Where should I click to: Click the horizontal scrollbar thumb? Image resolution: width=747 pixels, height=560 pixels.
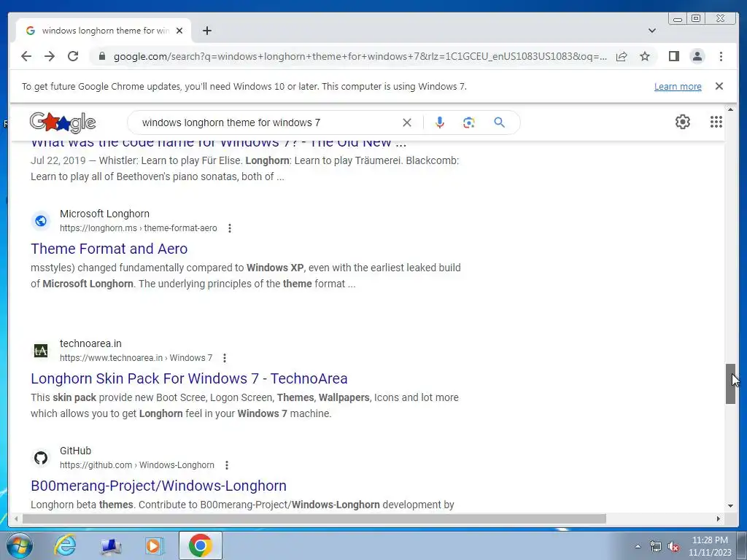click(x=314, y=518)
